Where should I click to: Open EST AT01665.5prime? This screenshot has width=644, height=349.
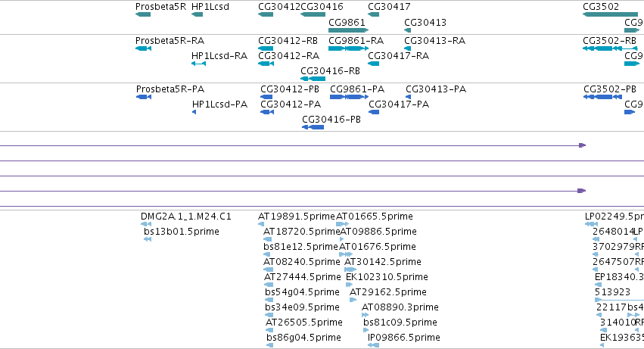coord(375,217)
